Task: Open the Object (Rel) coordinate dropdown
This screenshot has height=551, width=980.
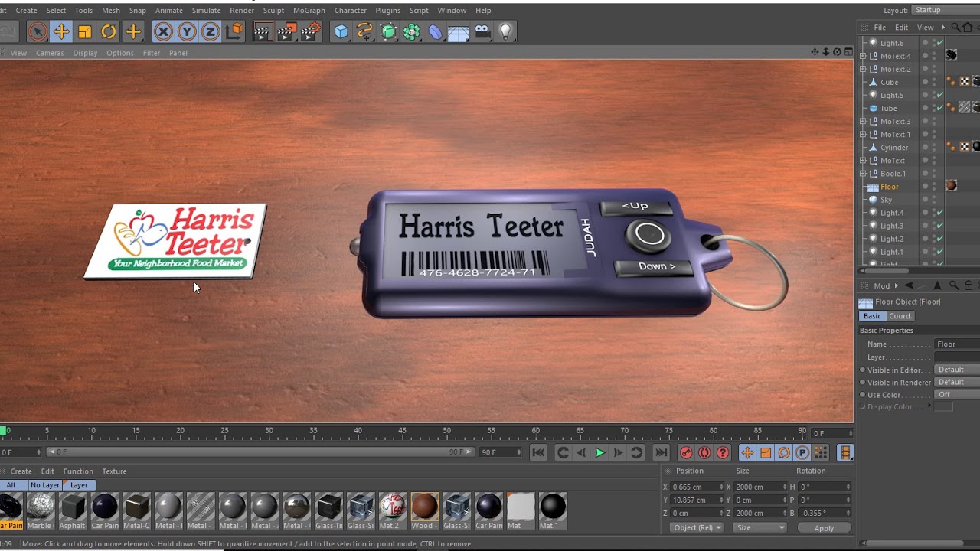Action: [x=697, y=527]
